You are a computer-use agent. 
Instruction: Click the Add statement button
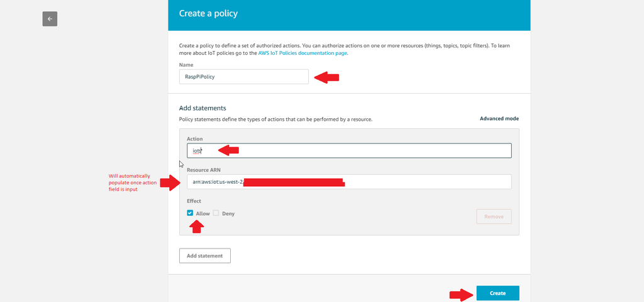pyautogui.click(x=205, y=255)
